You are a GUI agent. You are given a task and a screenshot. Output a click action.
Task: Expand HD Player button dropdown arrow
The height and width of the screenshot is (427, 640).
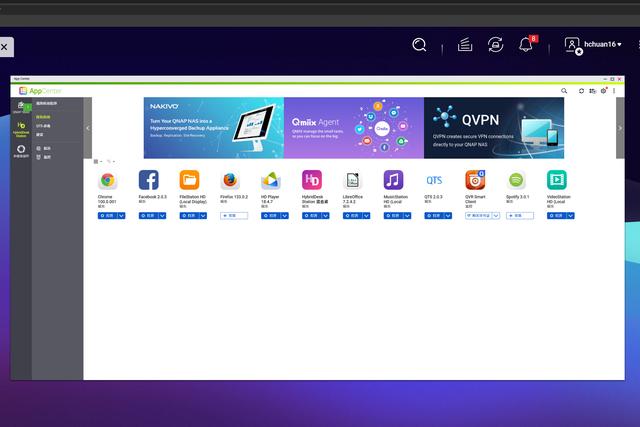(284, 216)
